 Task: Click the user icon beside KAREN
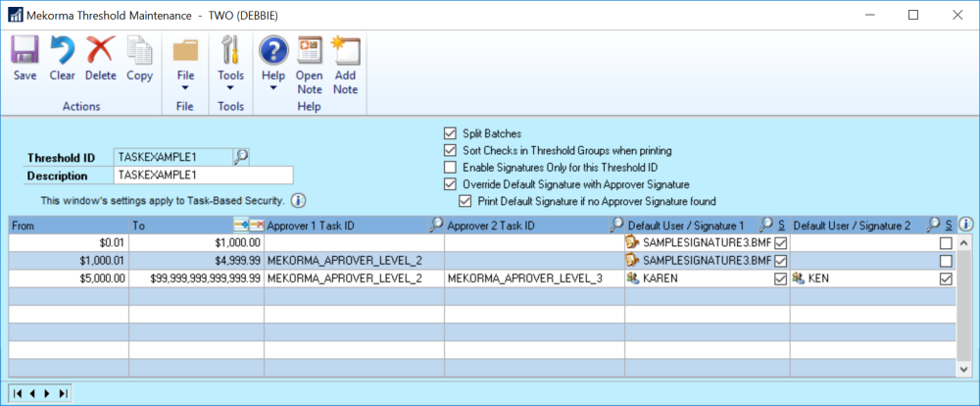632,279
